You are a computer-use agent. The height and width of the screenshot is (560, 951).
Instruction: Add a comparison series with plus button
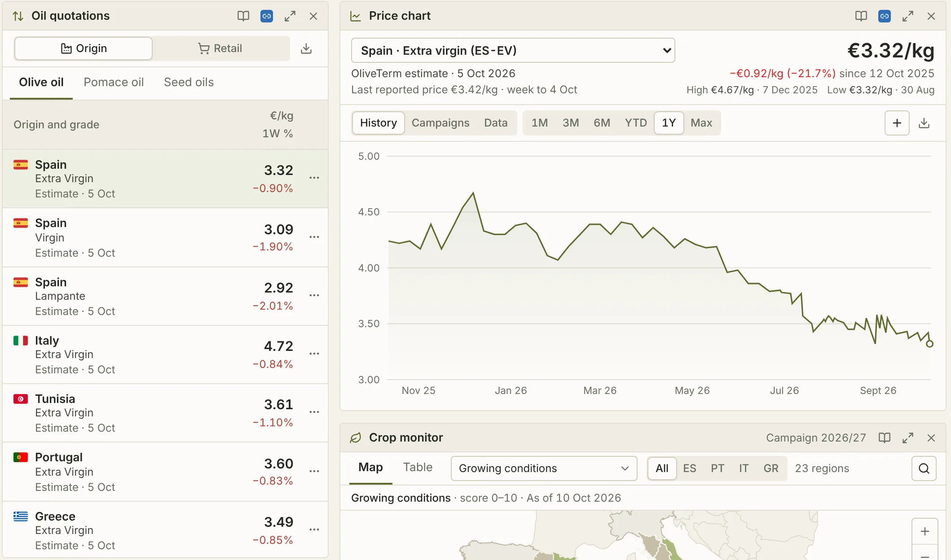(x=897, y=123)
